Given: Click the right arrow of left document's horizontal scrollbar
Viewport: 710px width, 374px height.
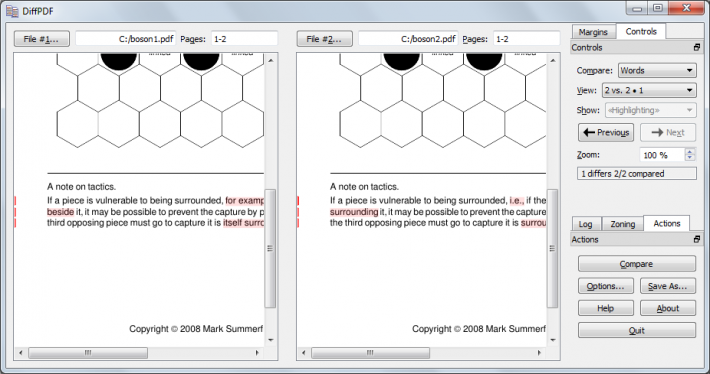Looking at the screenshot, I should click(257, 352).
